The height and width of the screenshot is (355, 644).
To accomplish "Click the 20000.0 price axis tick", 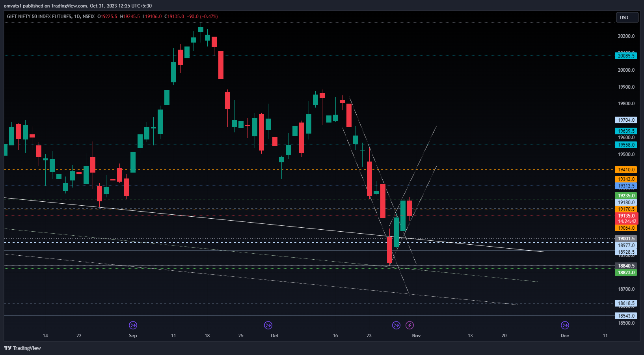I will 626,70.
